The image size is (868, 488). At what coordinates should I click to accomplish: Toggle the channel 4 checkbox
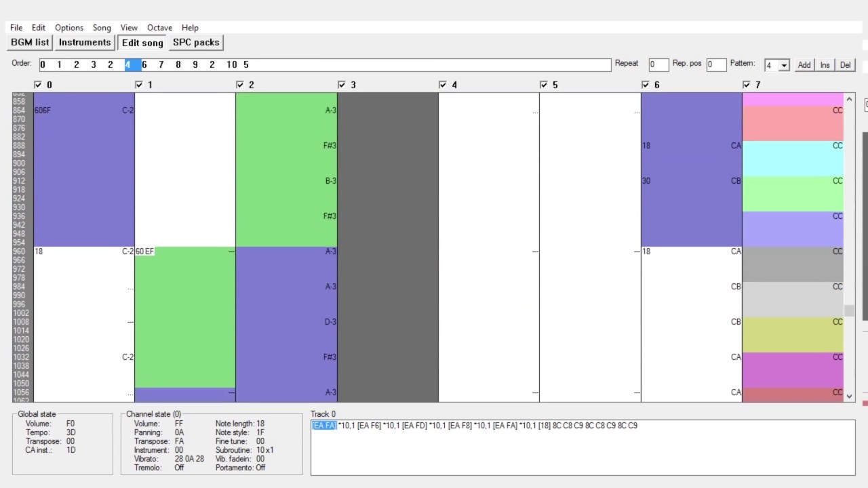tap(443, 85)
